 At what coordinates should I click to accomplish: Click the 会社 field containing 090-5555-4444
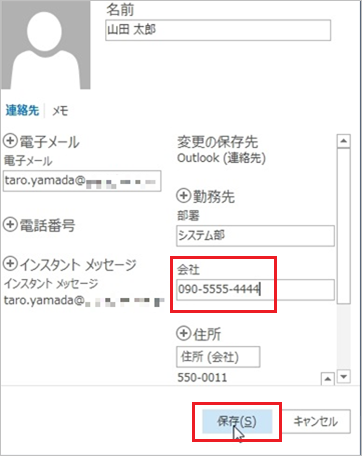pos(255,289)
